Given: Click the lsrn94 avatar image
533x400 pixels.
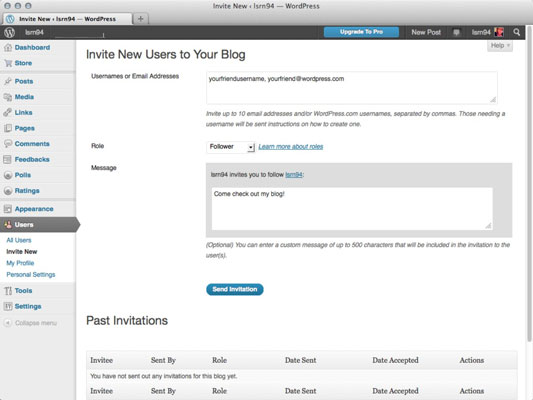Looking at the screenshot, I should [499, 32].
